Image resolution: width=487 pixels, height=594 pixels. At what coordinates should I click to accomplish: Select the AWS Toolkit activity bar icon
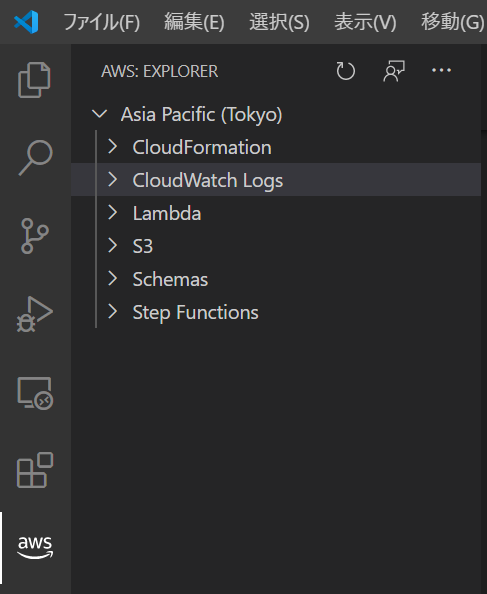point(35,547)
